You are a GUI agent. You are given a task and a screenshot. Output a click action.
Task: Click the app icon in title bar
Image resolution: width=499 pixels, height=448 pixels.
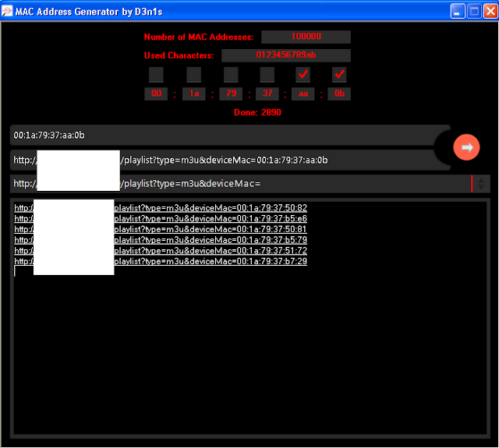[7, 11]
